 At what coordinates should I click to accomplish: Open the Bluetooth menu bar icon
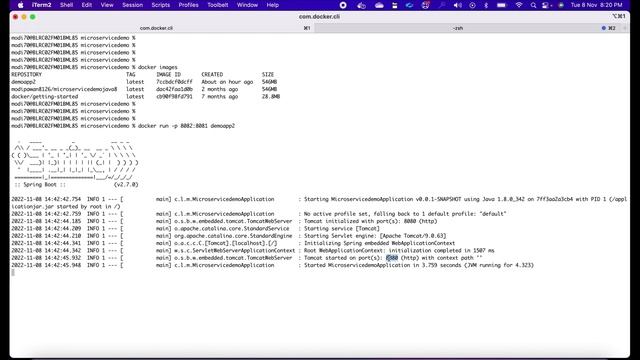486,5
